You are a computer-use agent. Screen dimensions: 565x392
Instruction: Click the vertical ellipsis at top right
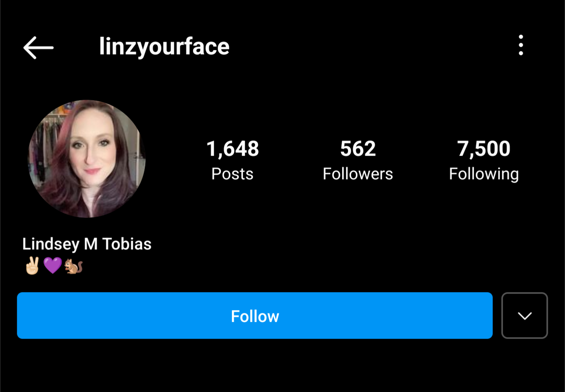click(521, 45)
